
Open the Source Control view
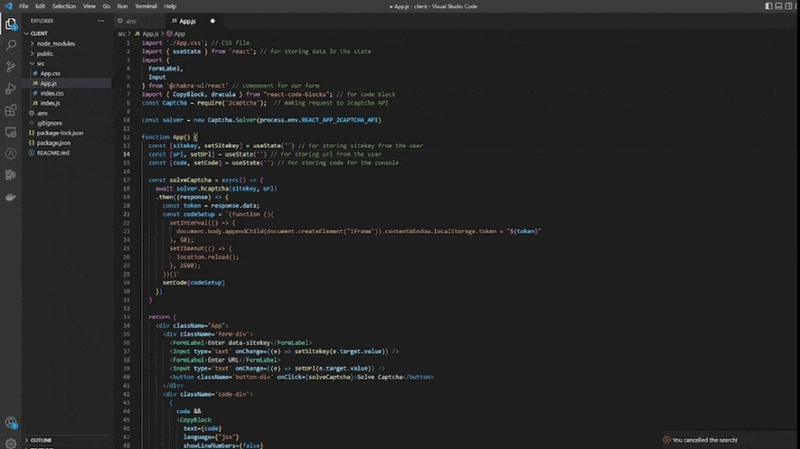(x=10, y=67)
